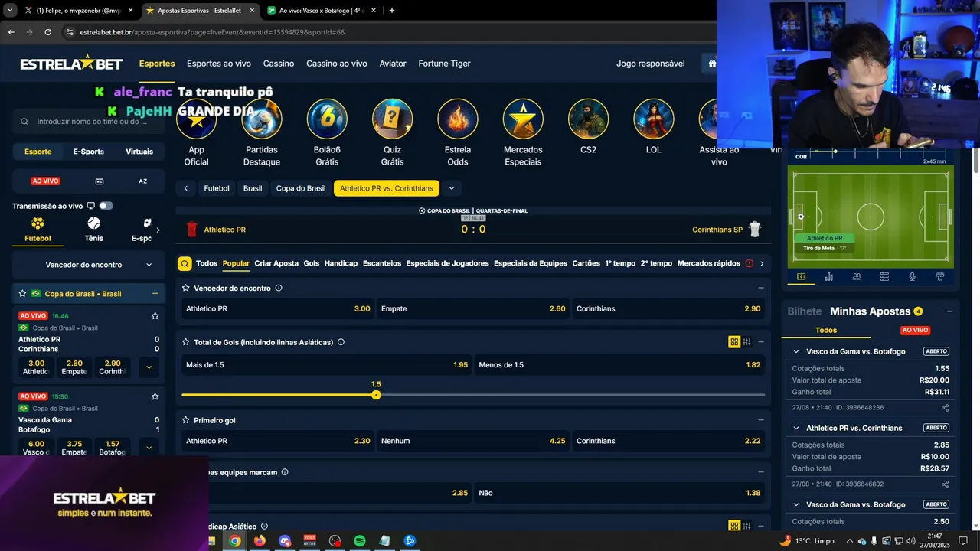Favorite the Total de Gols market star
This screenshot has height=551, width=980.
tap(185, 343)
